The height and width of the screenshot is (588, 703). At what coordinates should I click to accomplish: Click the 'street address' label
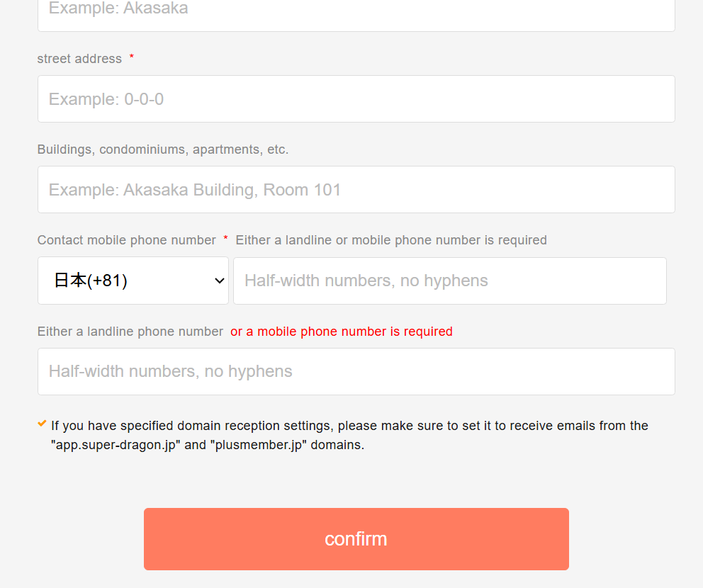79,59
